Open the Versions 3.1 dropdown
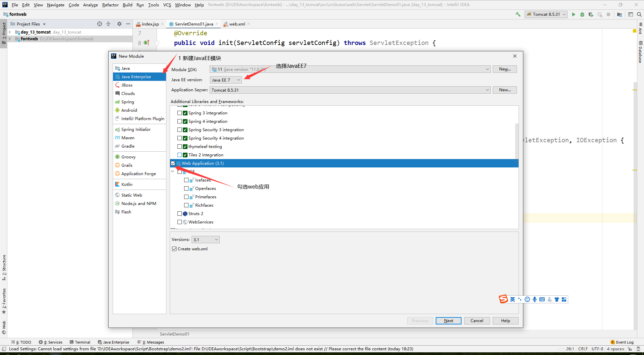Screen dimensions: 644x355 (205, 240)
